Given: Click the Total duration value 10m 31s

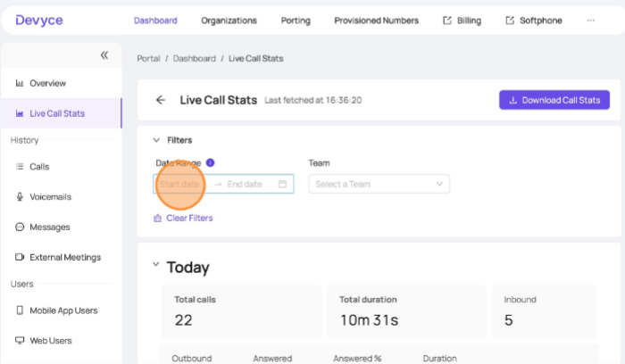Looking at the screenshot, I should (x=369, y=320).
